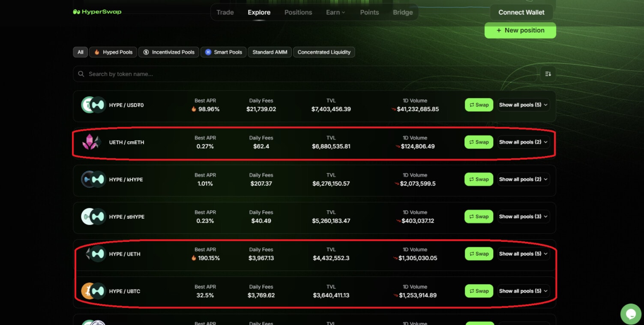Click the HYPE / kHYPE token pair icon
This screenshot has width=644, height=325.
[x=93, y=179]
